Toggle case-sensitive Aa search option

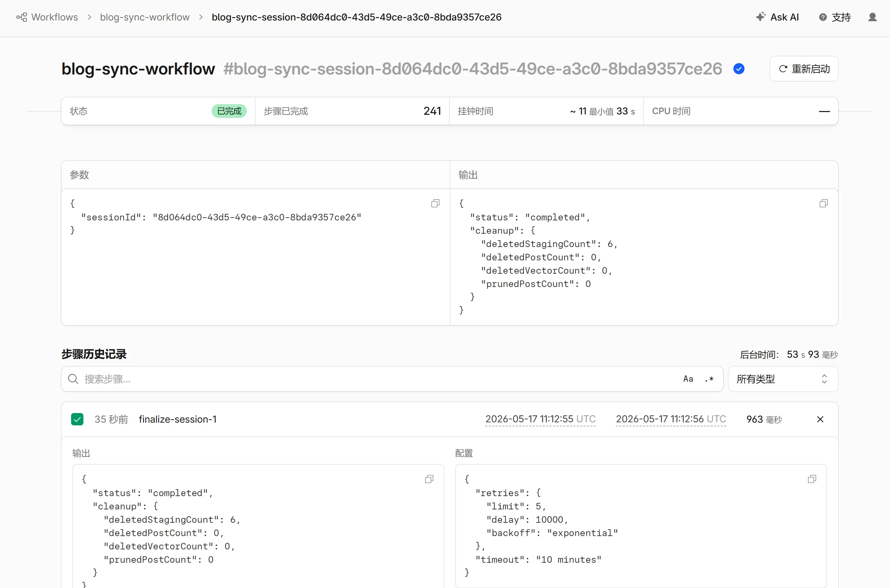click(x=688, y=379)
